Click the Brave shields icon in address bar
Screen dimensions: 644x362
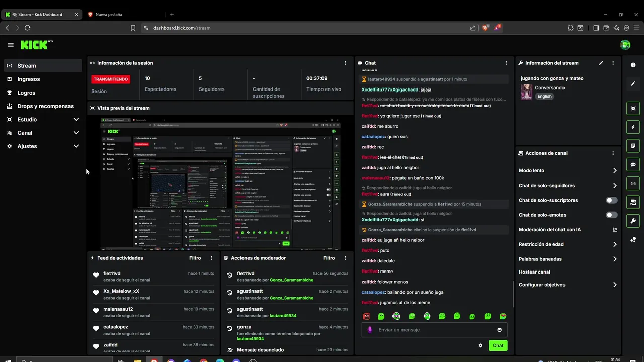486,28
